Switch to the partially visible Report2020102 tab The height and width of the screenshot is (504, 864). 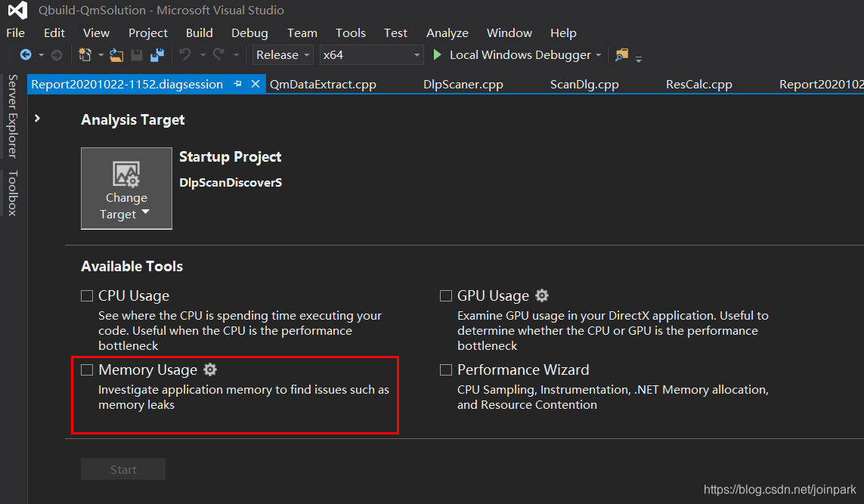820,85
